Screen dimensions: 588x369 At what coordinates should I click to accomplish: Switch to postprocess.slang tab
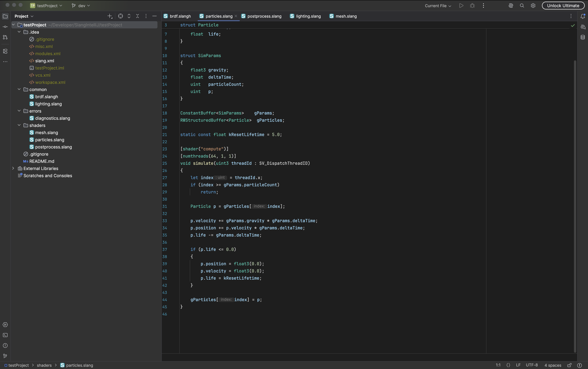pos(261,16)
